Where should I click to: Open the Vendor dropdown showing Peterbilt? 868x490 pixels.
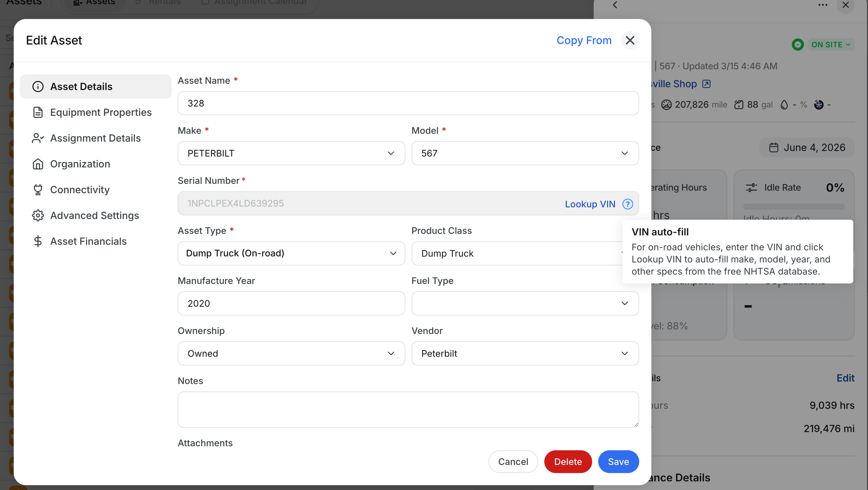[x=525, y=353]
